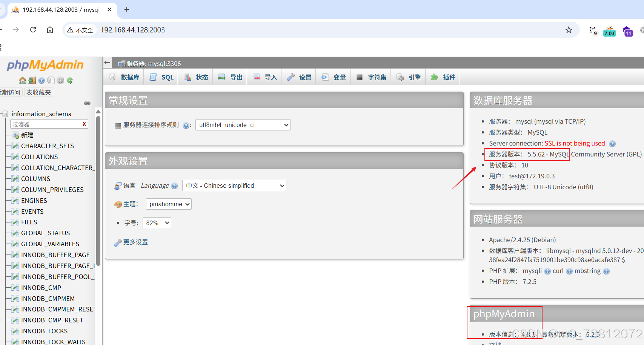Switch to the 设置 (Settings) tab
The width and height of the screenshot is (644, 345).
tap(299, 77)
